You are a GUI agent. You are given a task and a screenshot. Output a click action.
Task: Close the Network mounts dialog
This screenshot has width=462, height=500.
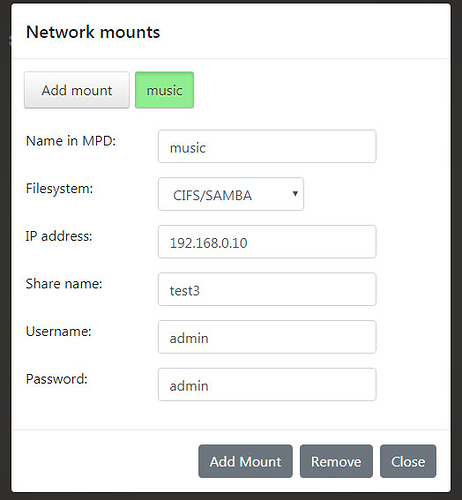pos(408,461)
